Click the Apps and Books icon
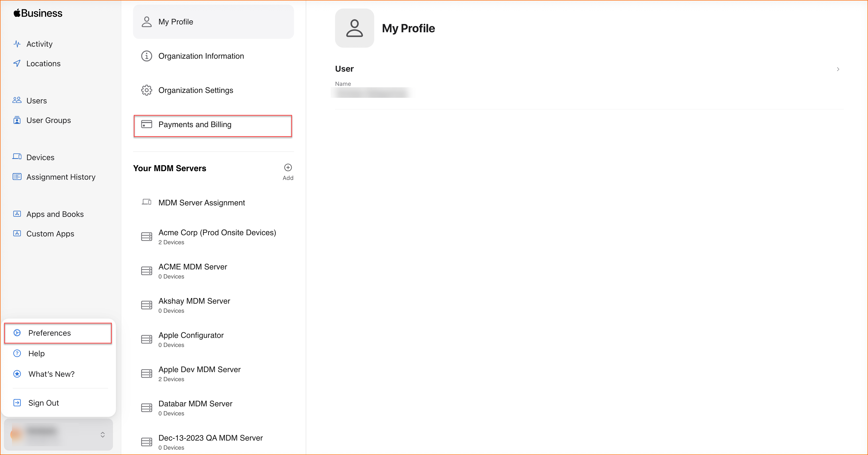The width and height of the screenshot is (868, 455). 17,214
